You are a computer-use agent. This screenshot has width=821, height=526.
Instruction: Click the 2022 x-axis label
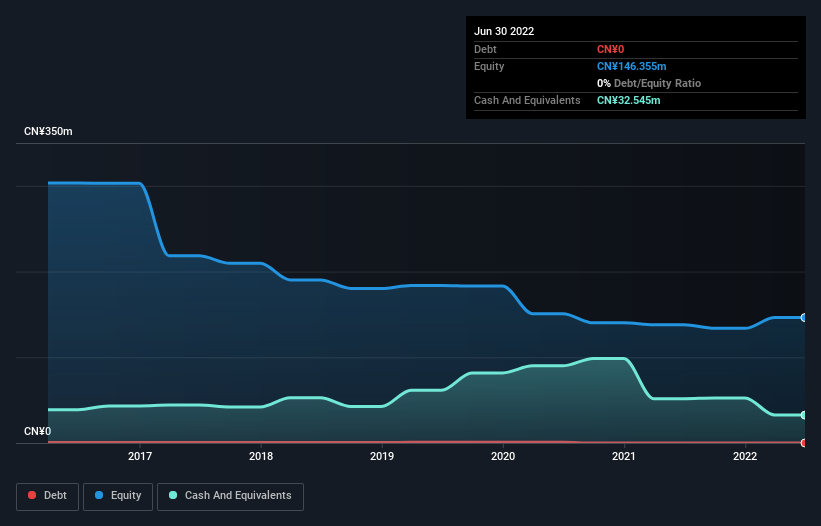point(745,456)
